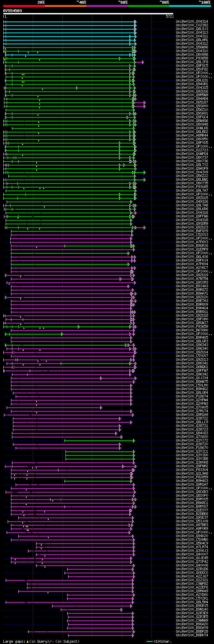Select hit UniRef100_P93659

[192, 326]
